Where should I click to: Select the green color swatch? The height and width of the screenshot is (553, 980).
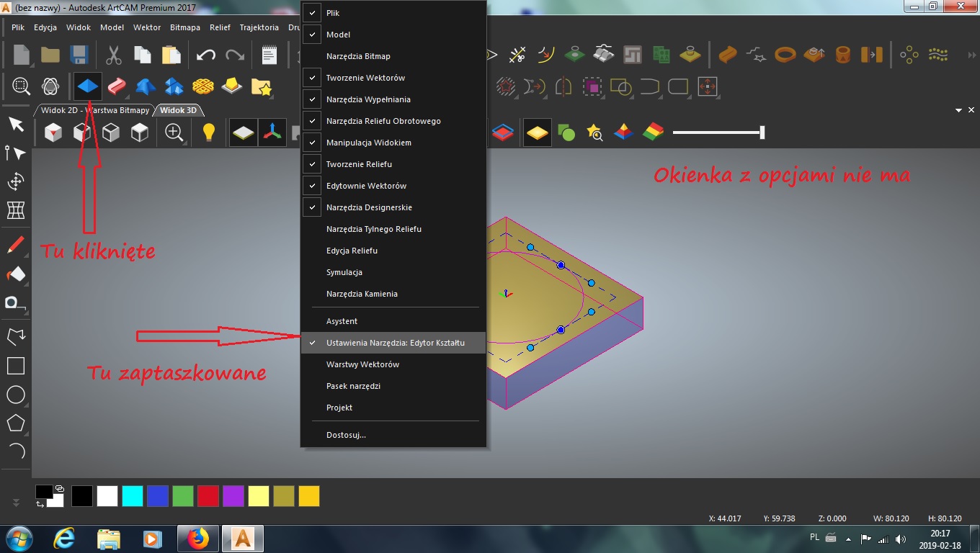click(183, 496)
